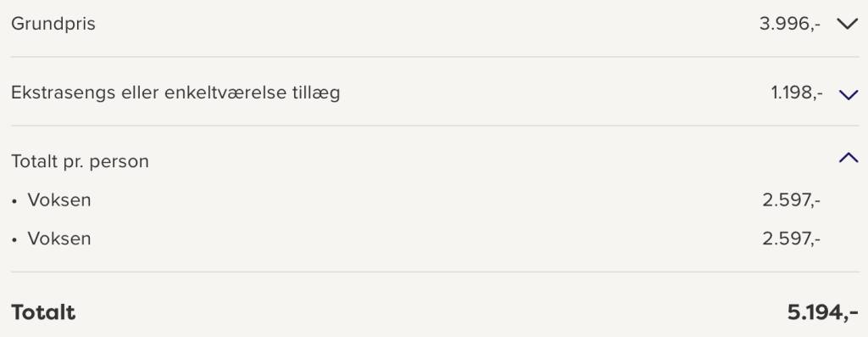Click the bullet before the first Voksen
Screen dimensions: 868x337
[x=14, y=202]
